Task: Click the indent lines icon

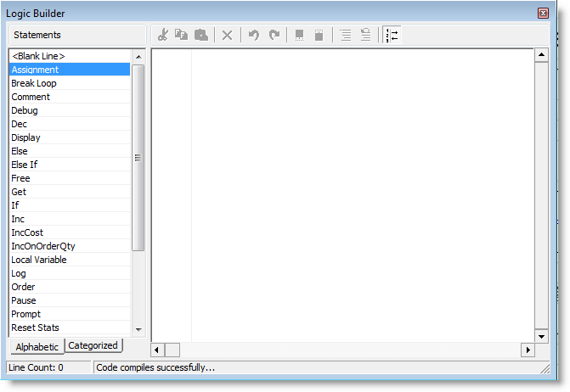Action: tap(346, 35)
